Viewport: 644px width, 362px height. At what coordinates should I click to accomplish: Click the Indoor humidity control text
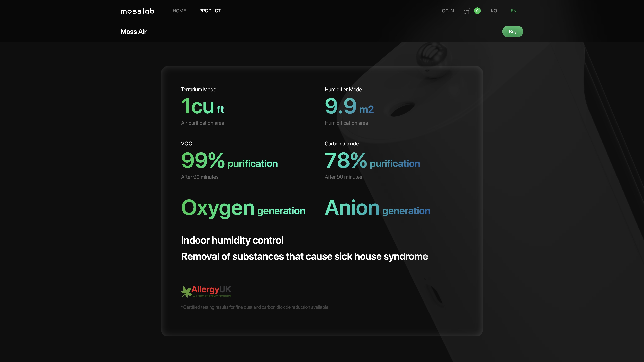(x=232, y=240)
